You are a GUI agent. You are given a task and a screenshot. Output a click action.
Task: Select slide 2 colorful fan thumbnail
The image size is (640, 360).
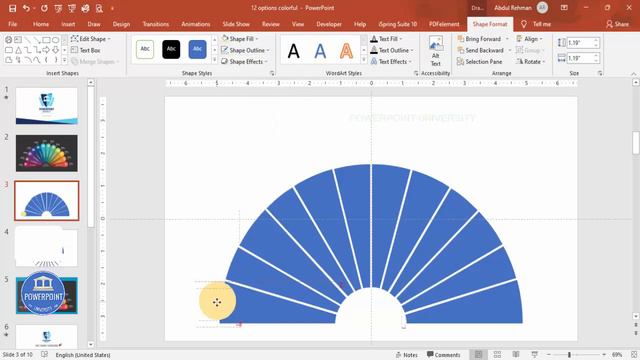point(47,153)
